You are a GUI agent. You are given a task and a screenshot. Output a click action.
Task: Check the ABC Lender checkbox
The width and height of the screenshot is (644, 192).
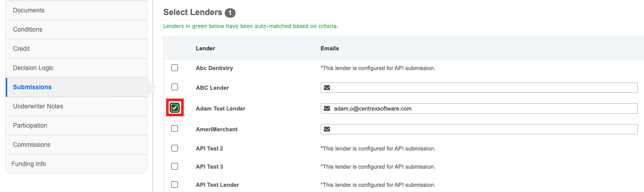(x=174, y=87)
